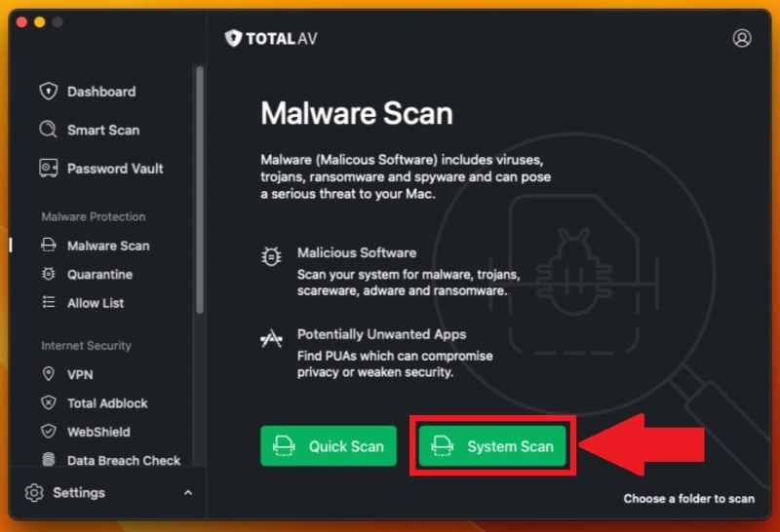Click the Malicious Software heading text
This screenshot has height=532, width=780.
[357, 252]
